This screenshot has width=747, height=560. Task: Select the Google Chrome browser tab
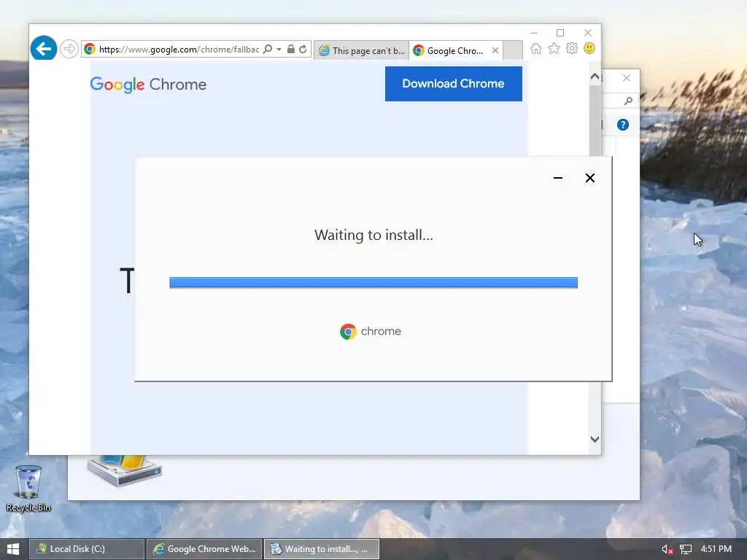point(449,50)
